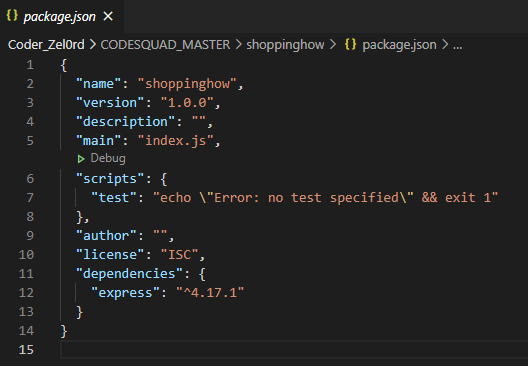Click line number 1 in gutter
Viewport: 528px width, 366px height.
(x=30, y=65)
